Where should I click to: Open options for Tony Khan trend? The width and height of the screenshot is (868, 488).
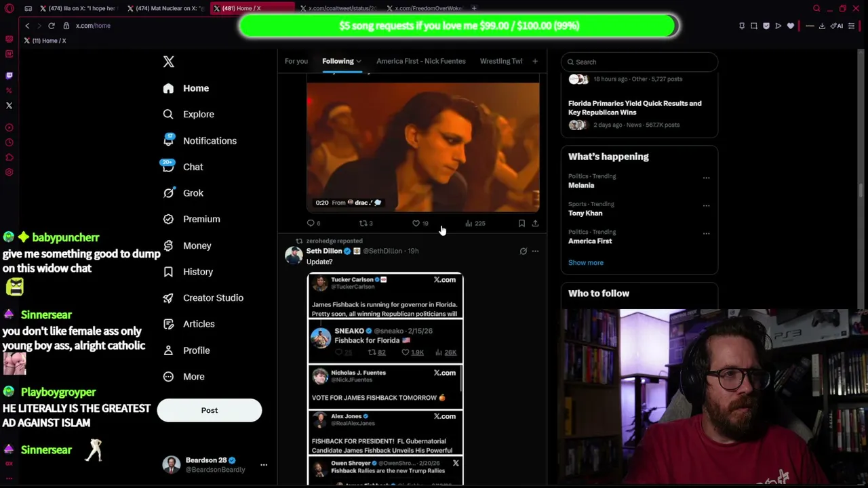tap(706, 206)
